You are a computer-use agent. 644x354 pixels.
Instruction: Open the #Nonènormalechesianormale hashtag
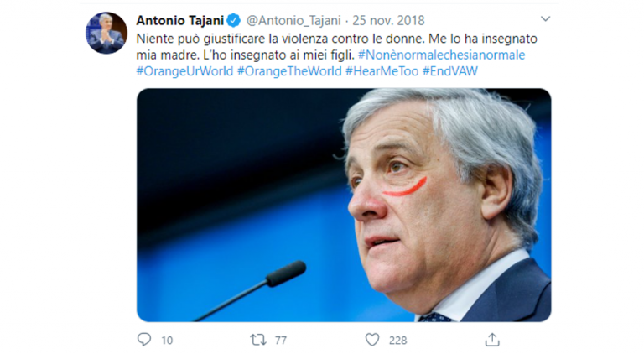point(442,55)
